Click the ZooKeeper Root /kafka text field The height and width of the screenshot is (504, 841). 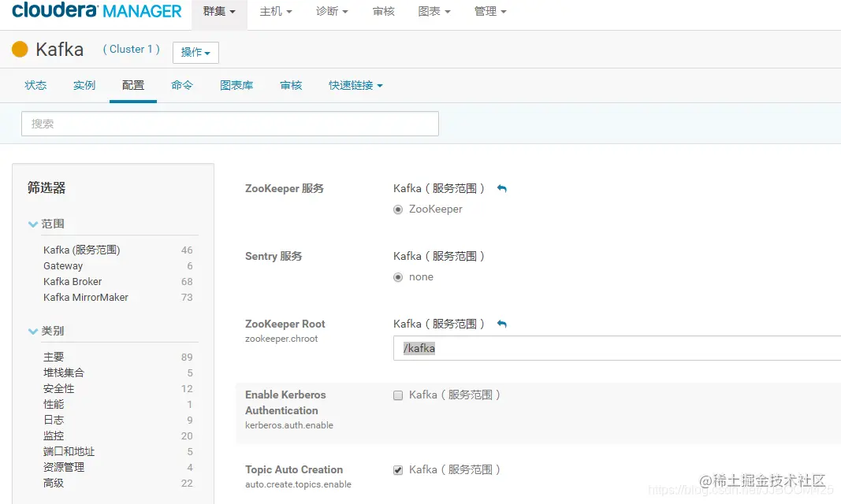pyautogui.click(x=617, y=348)
